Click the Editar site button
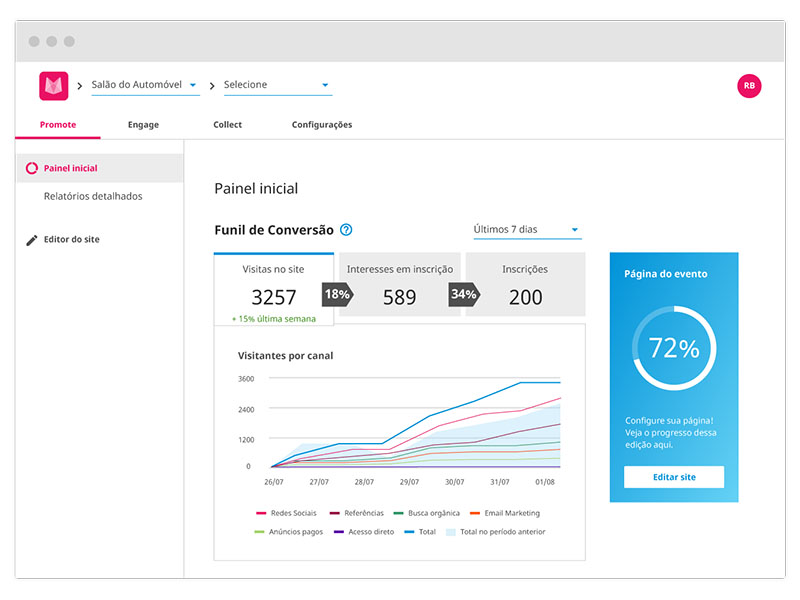Image resolution: width=800 pixels, height=600 pixels. click(x=674, y=477)
